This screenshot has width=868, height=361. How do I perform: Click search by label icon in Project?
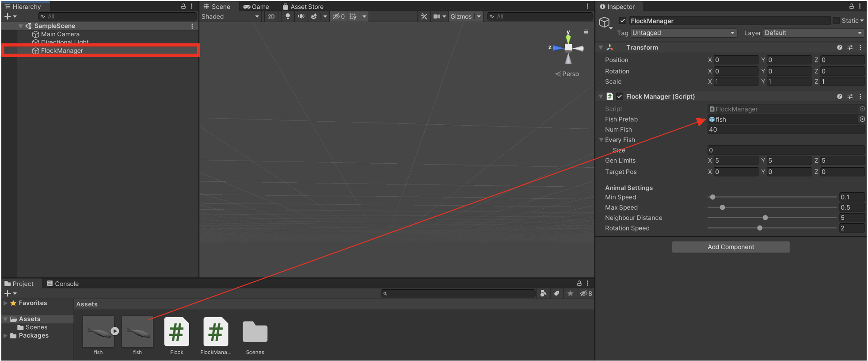(x=556, y=293)
